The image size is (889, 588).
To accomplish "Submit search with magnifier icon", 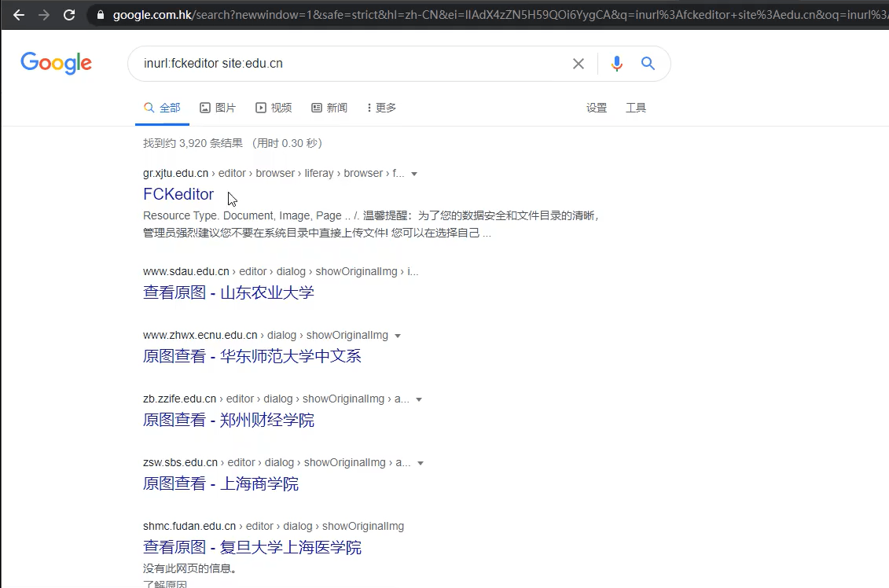I will (x=648, y=64).
